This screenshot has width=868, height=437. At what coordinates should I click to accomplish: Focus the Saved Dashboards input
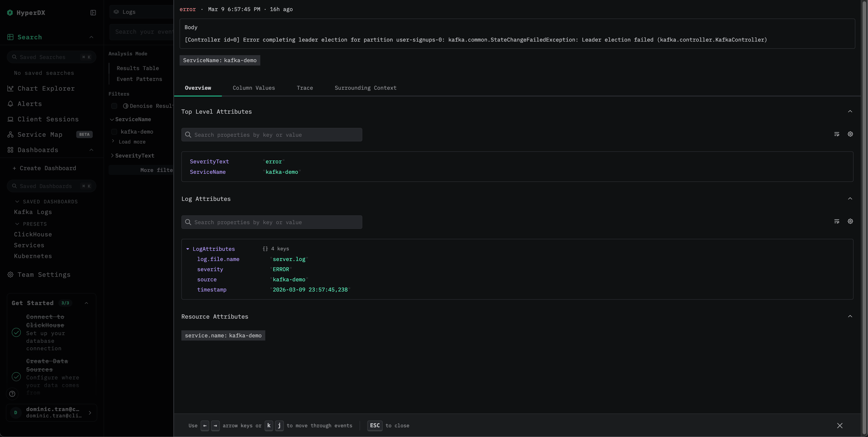click(51, 186)
